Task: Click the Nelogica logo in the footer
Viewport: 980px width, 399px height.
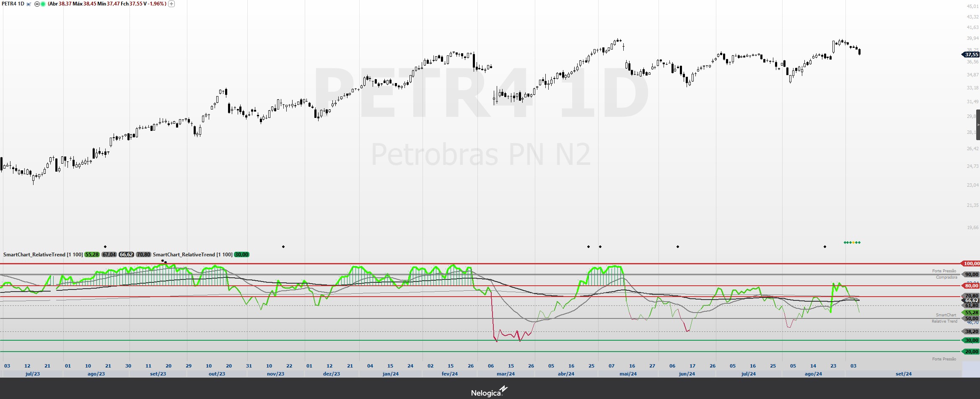Action: coord(489,392)
